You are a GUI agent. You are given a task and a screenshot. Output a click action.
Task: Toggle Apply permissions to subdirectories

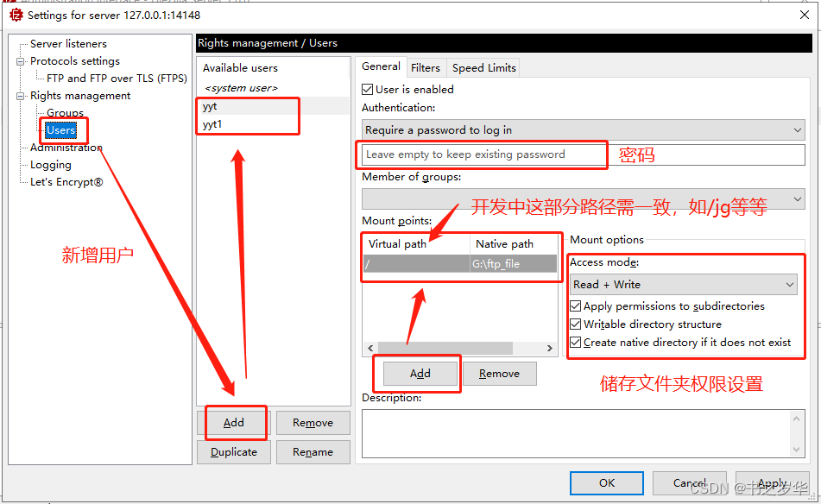576,306
